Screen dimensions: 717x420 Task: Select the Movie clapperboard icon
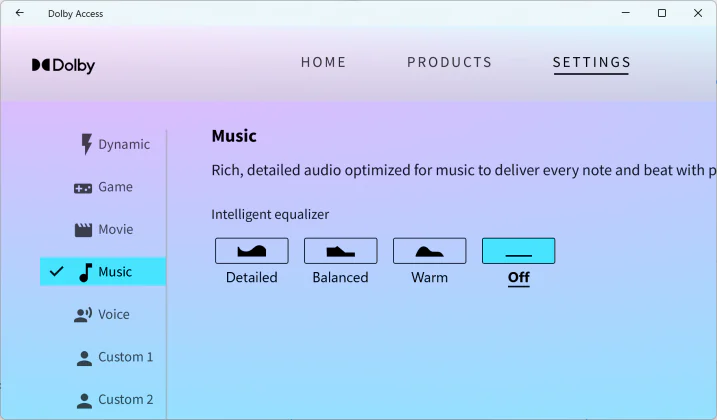83,230
